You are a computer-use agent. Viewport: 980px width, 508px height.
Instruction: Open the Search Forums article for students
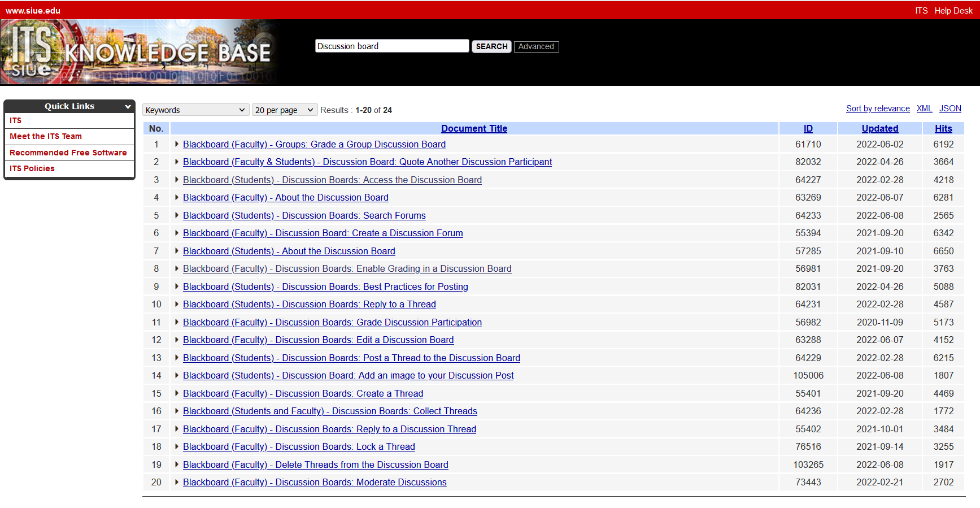pos(304,216)
